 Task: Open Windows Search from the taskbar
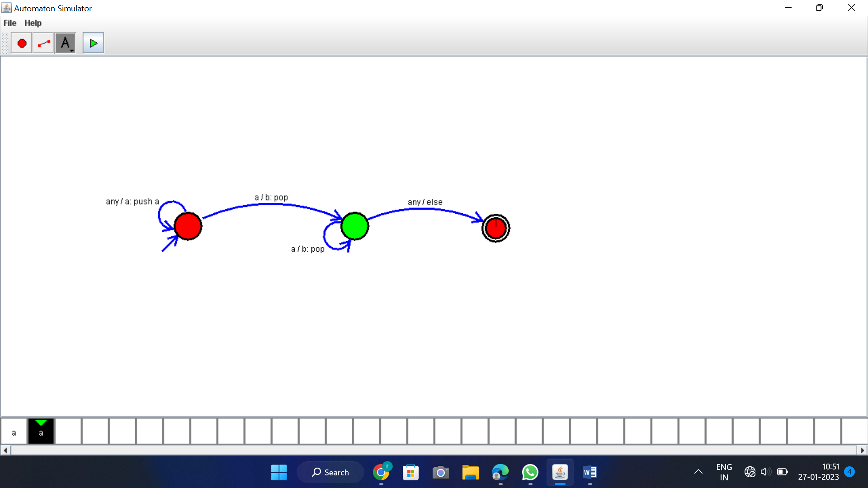[330, 472]
